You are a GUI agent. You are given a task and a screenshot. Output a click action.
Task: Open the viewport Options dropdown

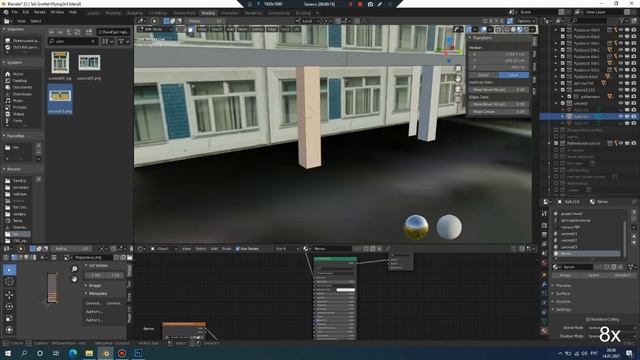[525, 21]
